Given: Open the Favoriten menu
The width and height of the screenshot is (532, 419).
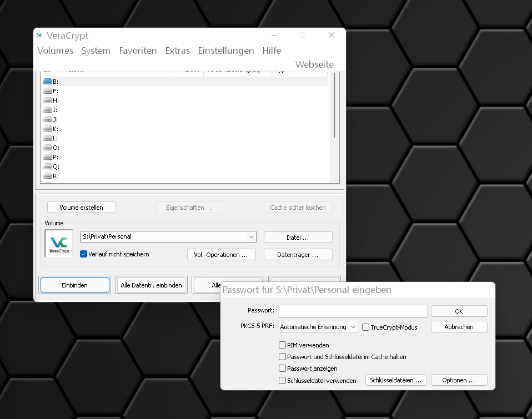Looking at the screenshot, I should pos(138,51).
